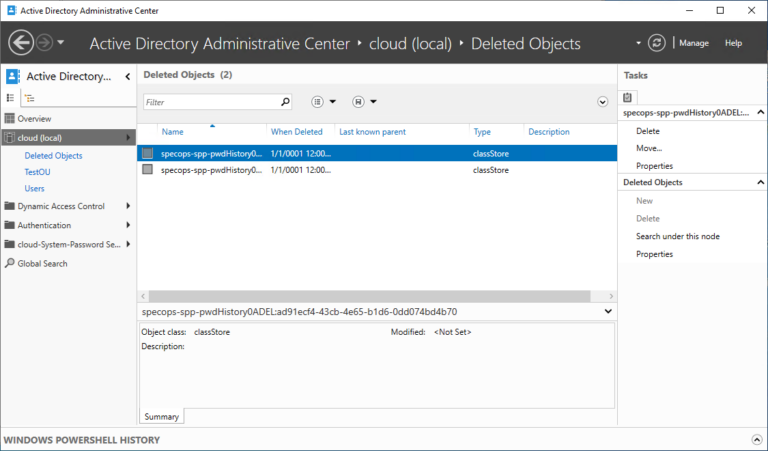Click into the Filter text box
Image resolution: width=768 pixels, height=451 pixels.
pyautogui.click(x=210, y=102)
